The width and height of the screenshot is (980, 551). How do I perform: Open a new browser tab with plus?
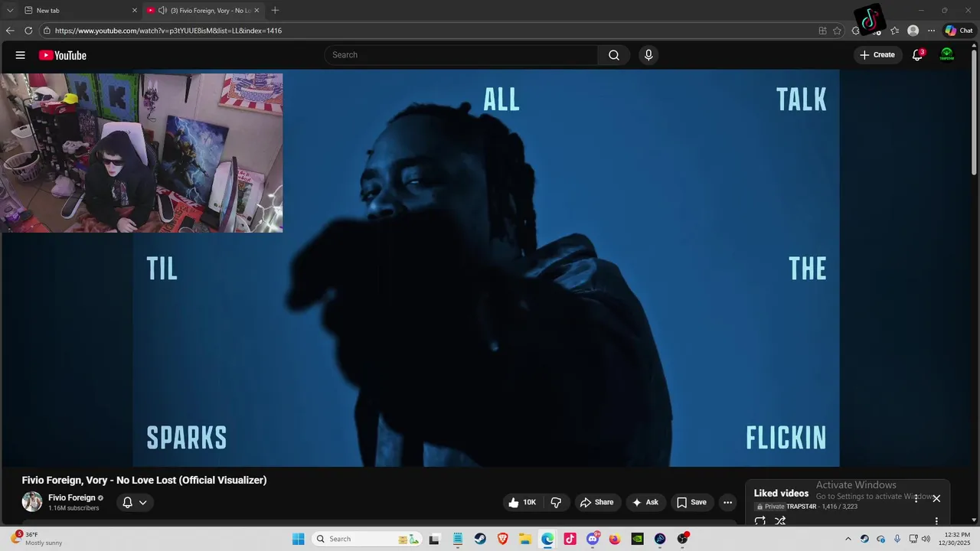[x=275, y=10]
